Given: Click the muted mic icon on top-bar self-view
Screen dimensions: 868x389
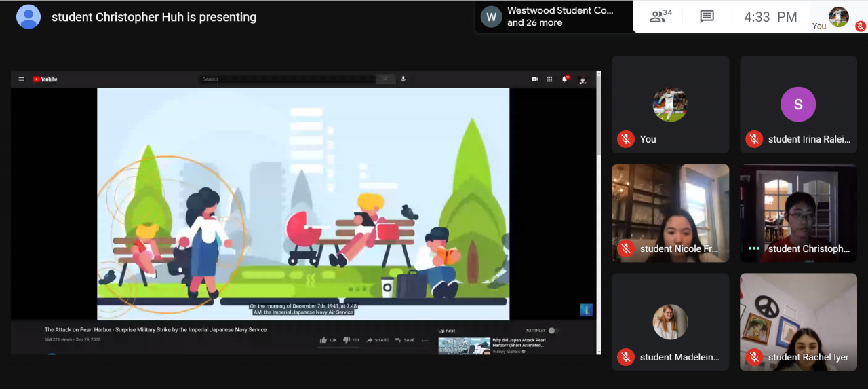Looking at the screenshot, I should click(x=861, y=26).
